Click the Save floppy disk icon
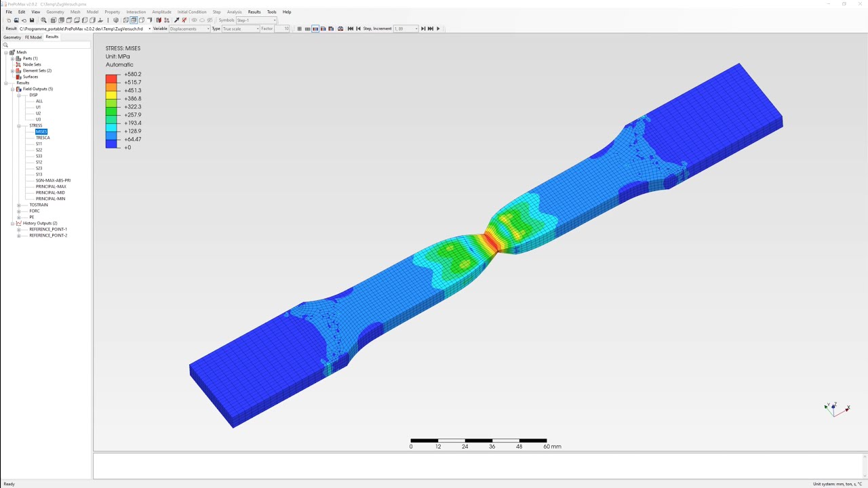The width and height of the screenshot is (868, 488). click(32, 20)
